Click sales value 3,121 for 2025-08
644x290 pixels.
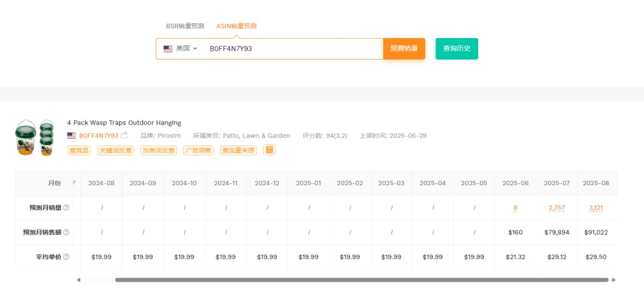[596, 208]
